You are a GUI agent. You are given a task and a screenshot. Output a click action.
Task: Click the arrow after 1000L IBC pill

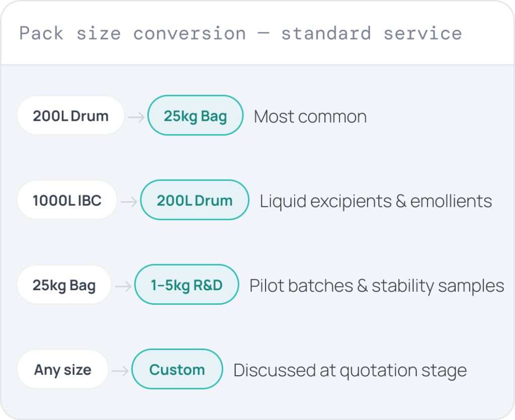coord(129,201)
